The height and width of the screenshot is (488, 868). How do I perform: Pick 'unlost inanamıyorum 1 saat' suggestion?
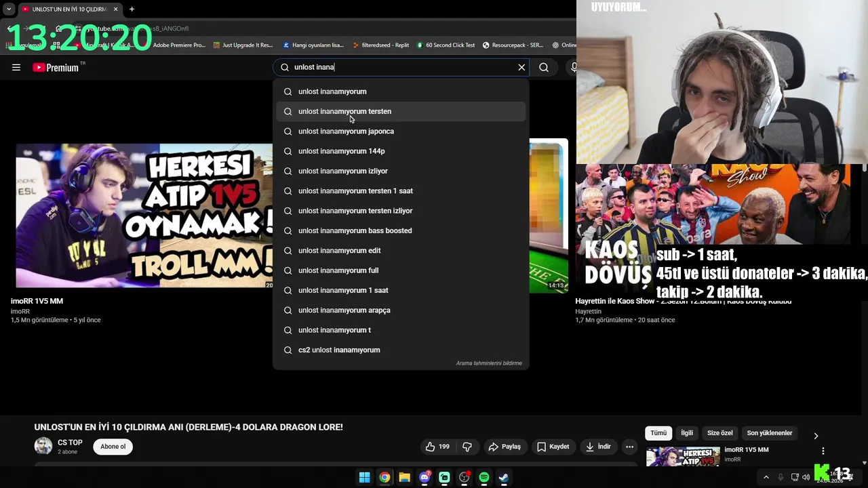[401, 290]
